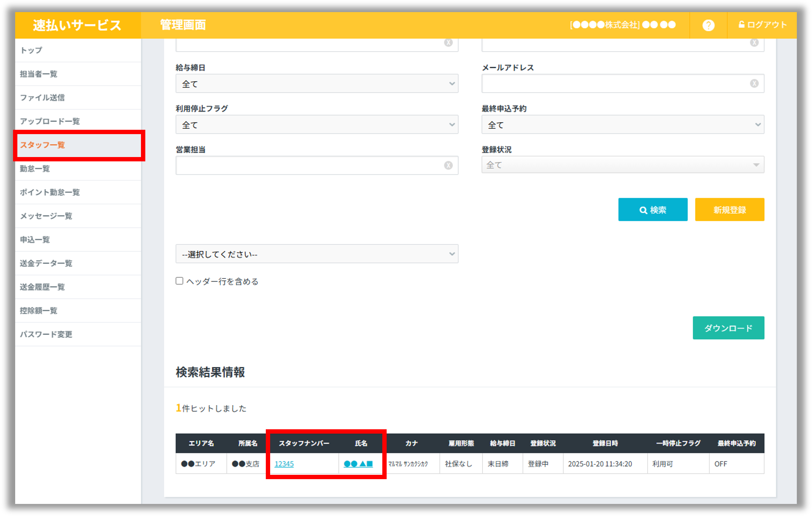Open staff number 12345 link
The image size is (812, 516).
point(284,464)
